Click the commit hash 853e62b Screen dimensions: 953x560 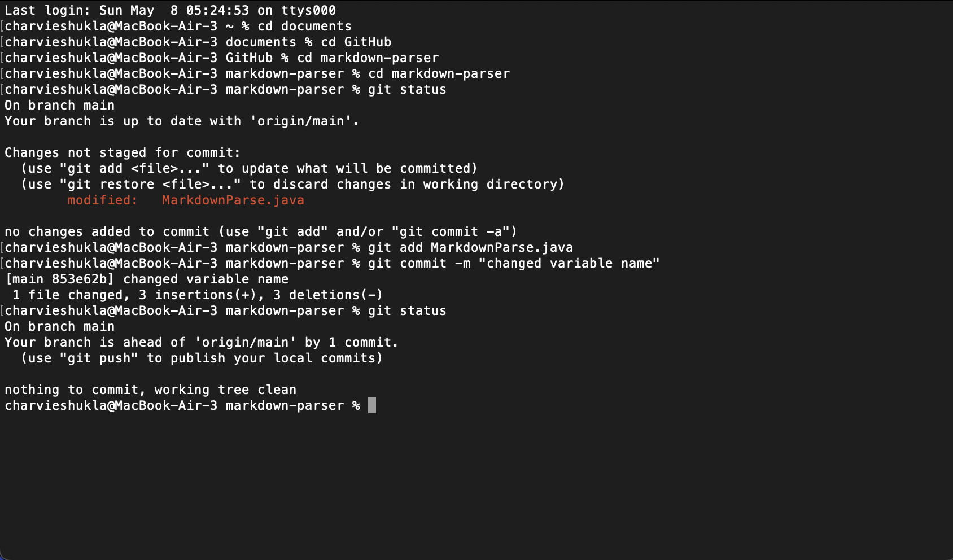[82, 279]
